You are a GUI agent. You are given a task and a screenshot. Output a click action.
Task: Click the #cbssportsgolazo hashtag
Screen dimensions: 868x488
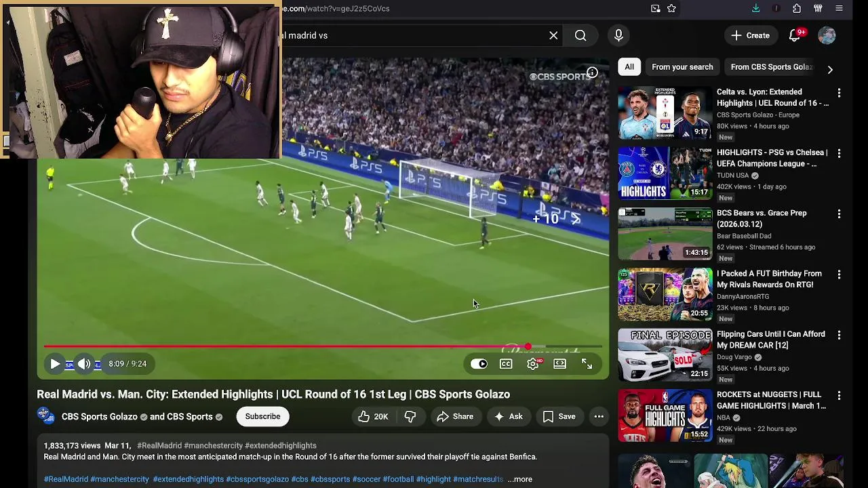pyautogui.click(x=257, y=479)
